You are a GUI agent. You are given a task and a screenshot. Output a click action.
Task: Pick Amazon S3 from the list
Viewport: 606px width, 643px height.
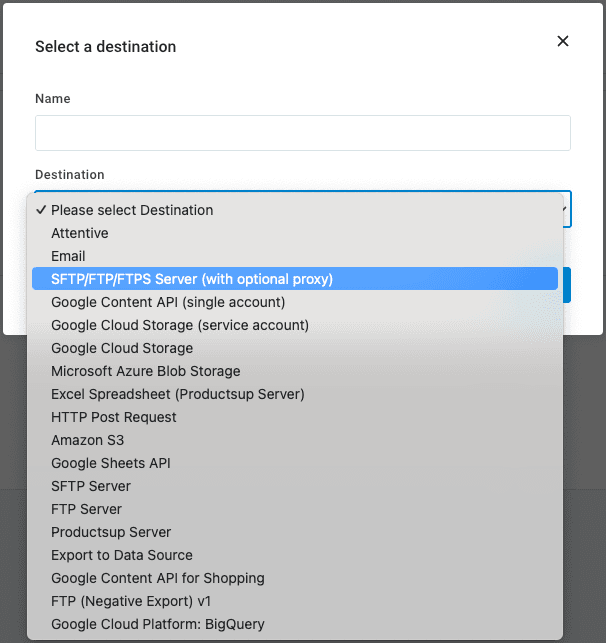pyautogui.click(x=88, y=440)
